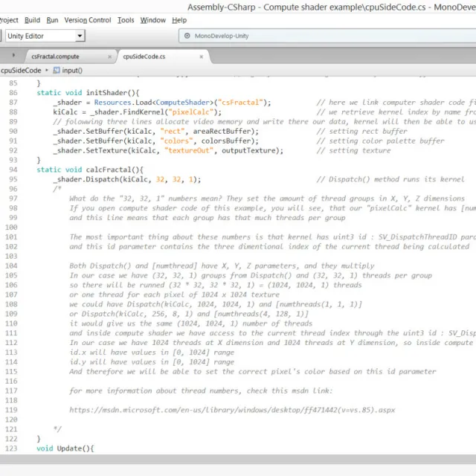The height and width of the screenshot is (476, 476).
Task: Switch to the cpuSideCode.cs tab
Action: [x=144, y=57]
